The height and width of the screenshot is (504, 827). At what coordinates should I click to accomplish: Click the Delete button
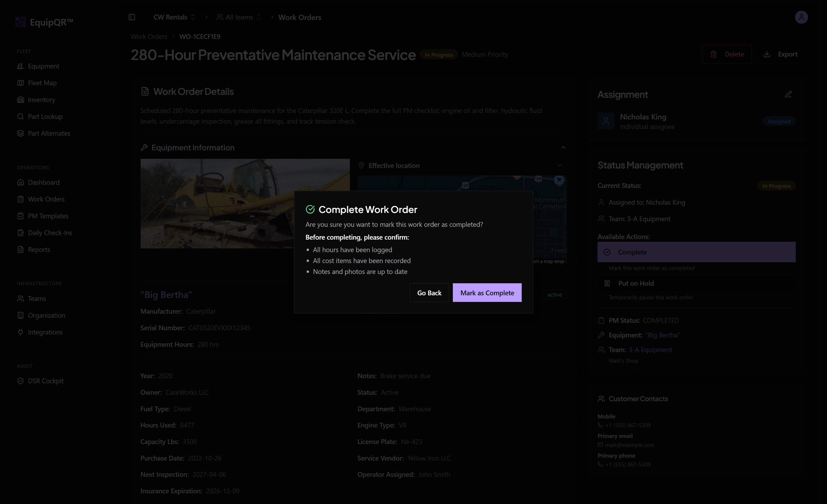[x=727, y=54]
